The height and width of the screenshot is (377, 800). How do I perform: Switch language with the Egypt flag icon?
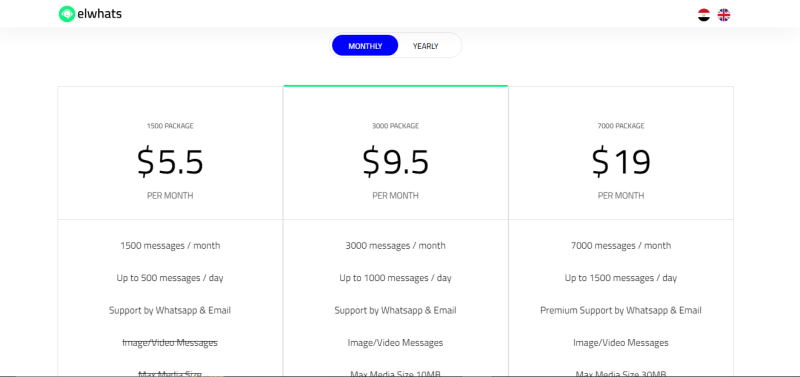click(704, 15)
